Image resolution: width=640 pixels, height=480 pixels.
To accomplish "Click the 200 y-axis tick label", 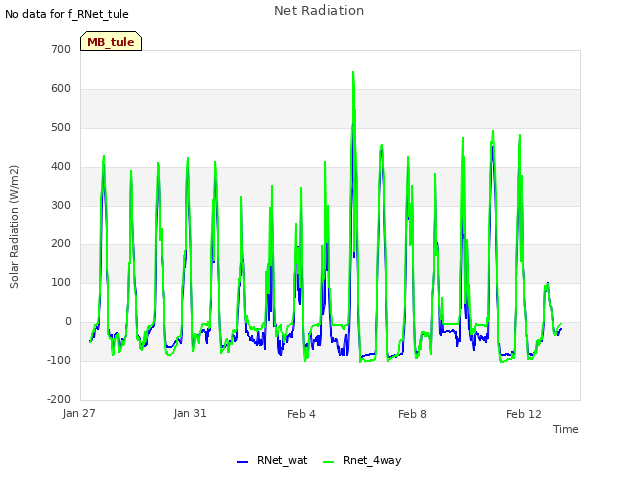I will coord(61,244).
